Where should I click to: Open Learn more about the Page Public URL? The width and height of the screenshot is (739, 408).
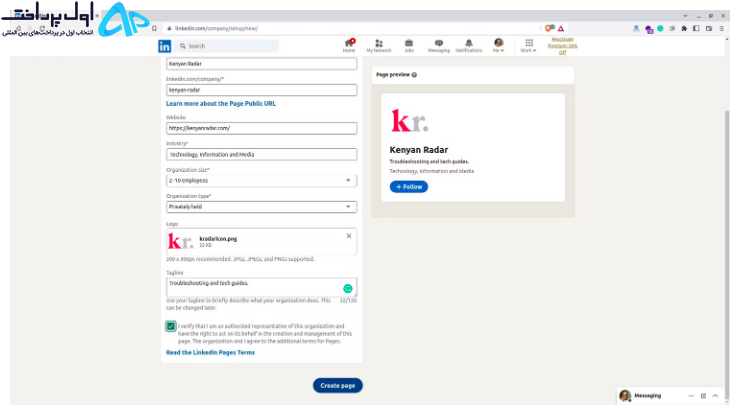point(221,104)
